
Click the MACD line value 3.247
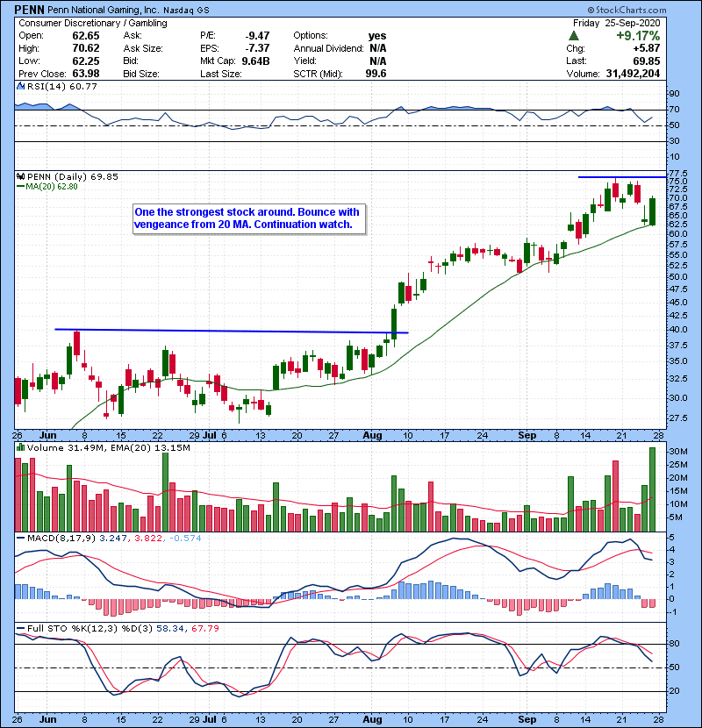click(112, 539)
